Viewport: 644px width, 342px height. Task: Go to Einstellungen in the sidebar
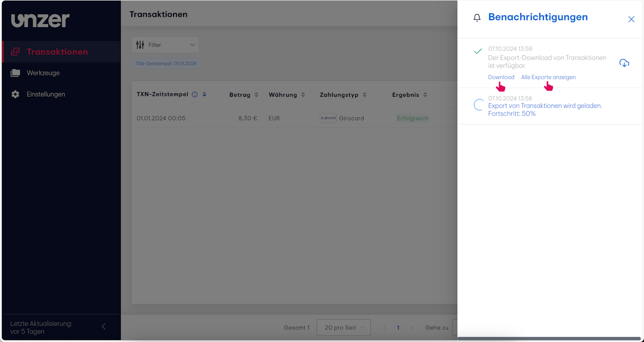click(x=46, y=94)
